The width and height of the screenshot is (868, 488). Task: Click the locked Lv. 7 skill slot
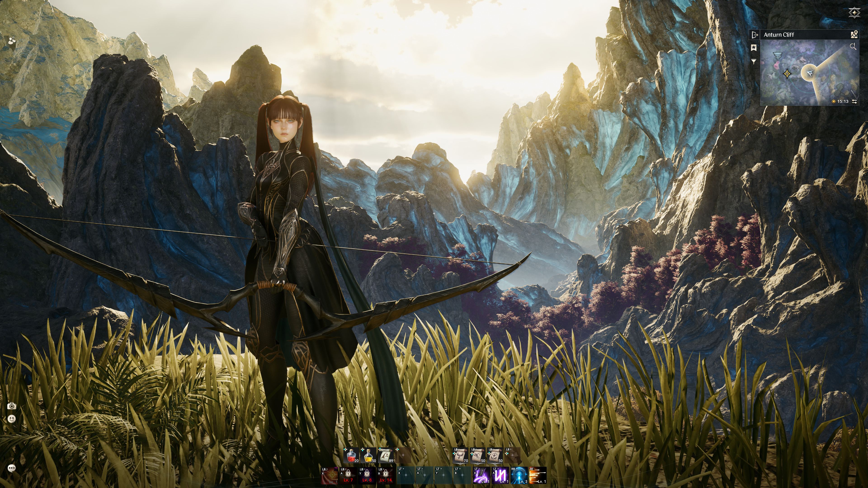pyautogui.click(x=348, y=476)
